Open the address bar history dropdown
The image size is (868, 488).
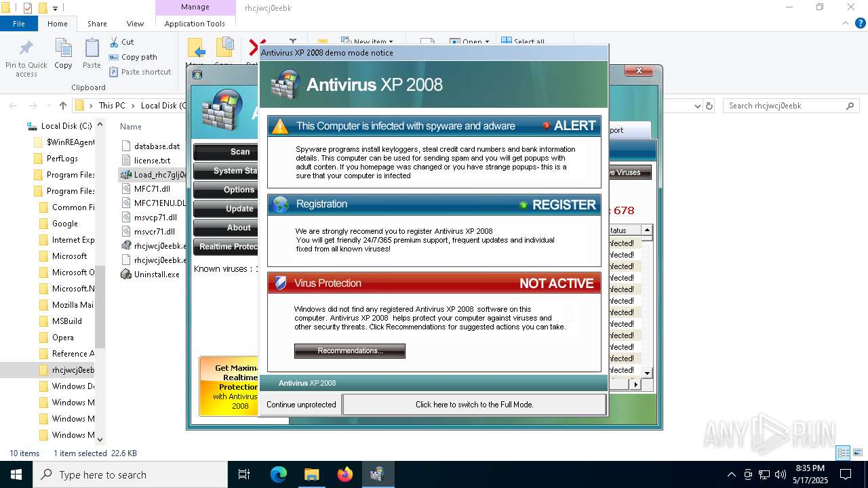tap(698, 106)
